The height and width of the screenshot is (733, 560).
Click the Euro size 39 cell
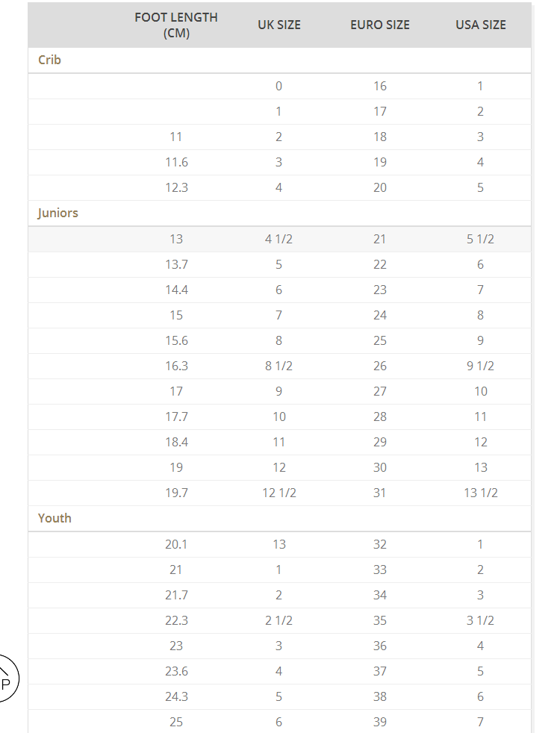[380, 722]
